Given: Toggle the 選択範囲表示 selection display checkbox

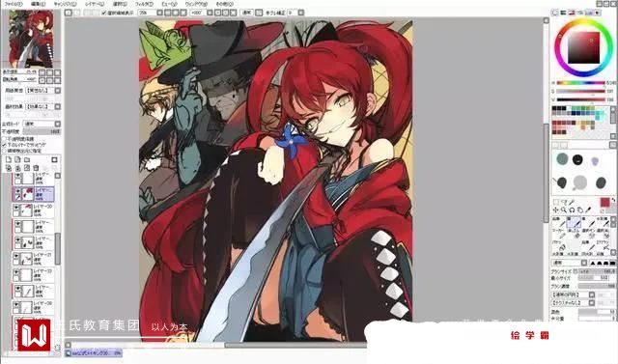Looking at the screenshot, I should click(x=104, y=13).
